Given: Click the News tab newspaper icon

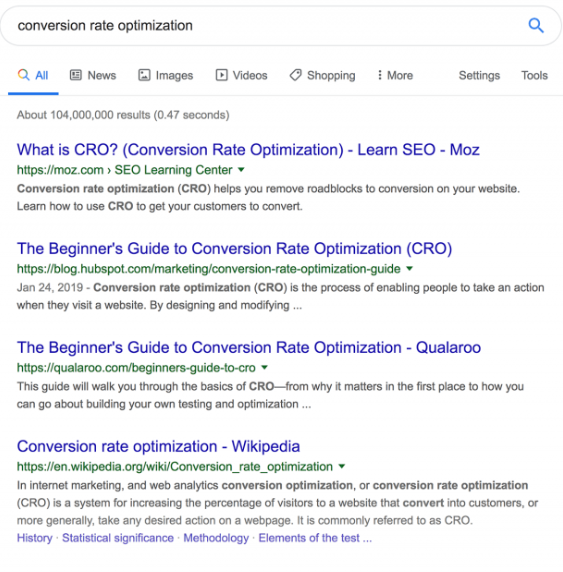Looking at the screenshot, I should click(76, 75).
